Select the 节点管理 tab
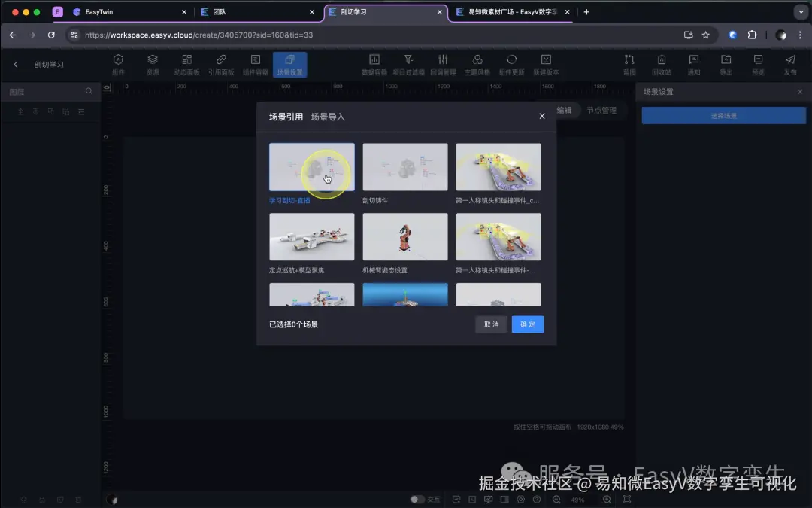 (601, 110)
